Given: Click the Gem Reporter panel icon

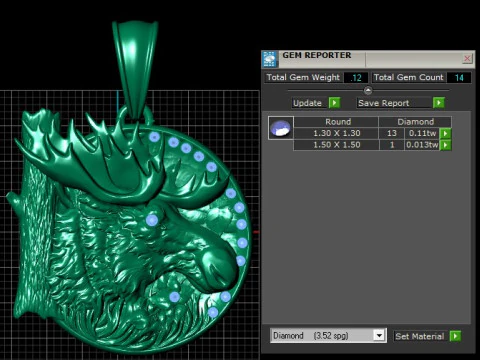Looking at the screenshot, I should (270, 59).
